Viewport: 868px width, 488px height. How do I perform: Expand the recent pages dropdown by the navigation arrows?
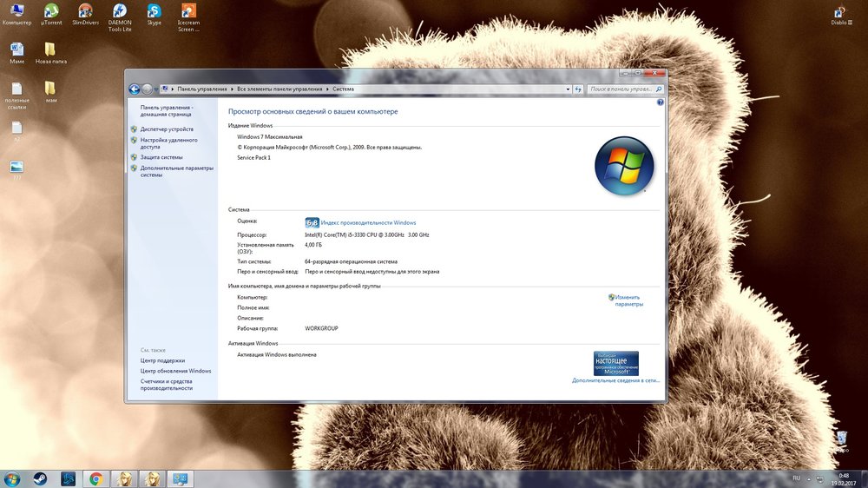[156, 89]
